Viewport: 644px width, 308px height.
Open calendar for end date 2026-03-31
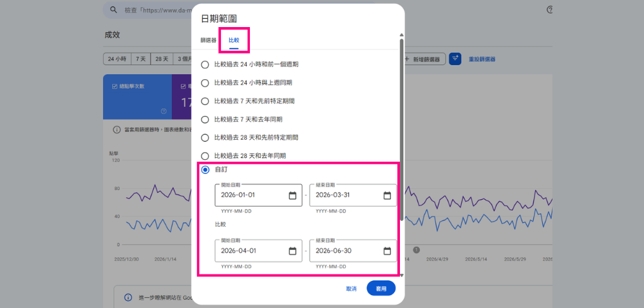point(387,195)
